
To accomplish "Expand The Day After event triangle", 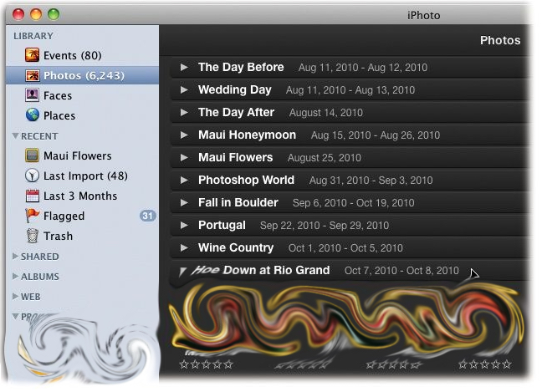I will click(184, 112).
